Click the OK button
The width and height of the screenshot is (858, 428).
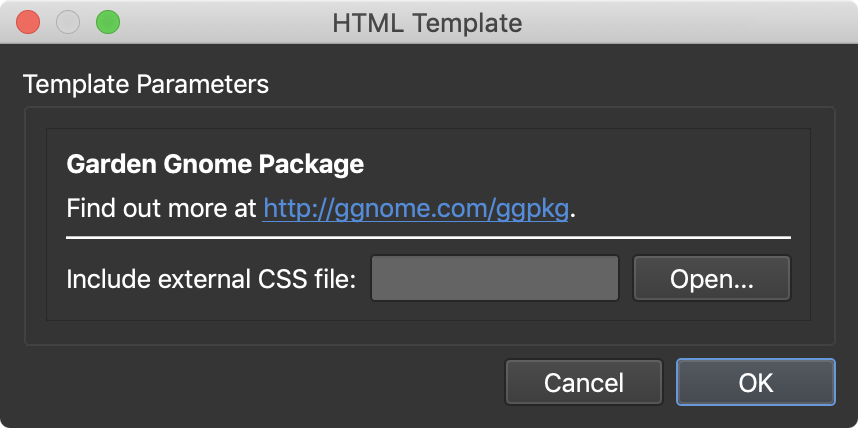coord(755,382)
